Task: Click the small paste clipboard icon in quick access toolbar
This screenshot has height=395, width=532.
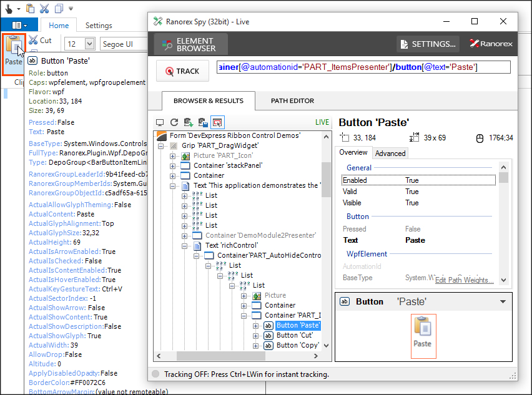Action: 30,9
